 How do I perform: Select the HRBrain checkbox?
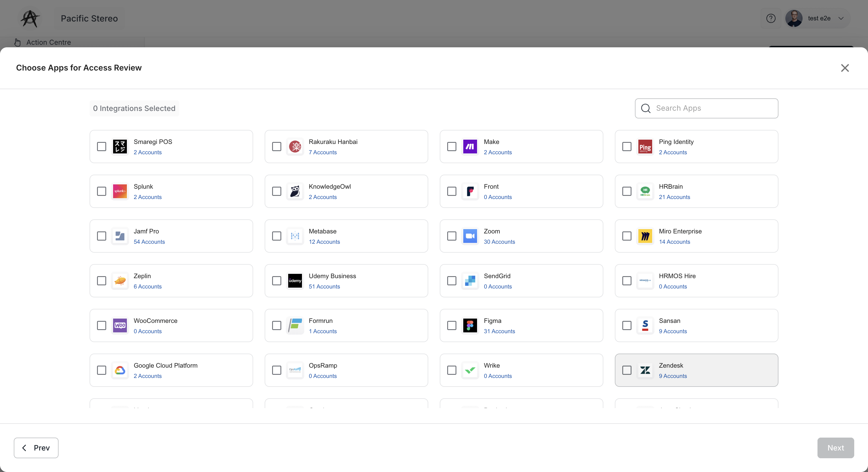(627, 191)
